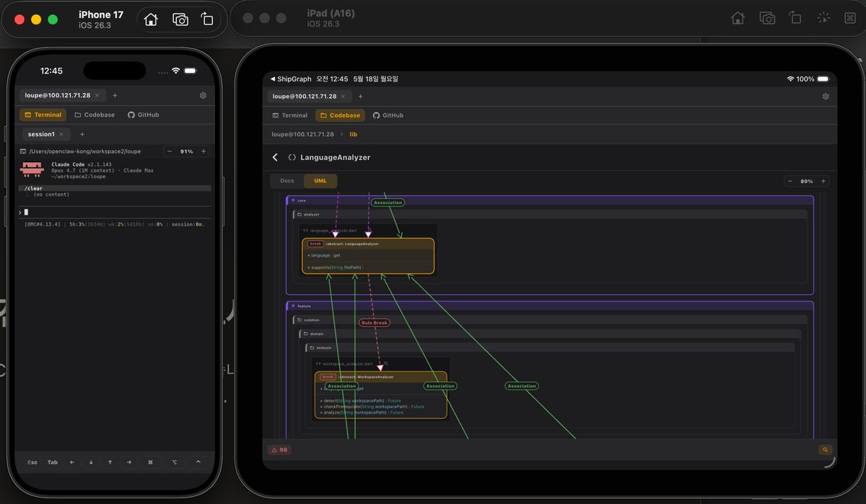The height and width of the screenshot is (504, 866).
Task: Decrease UML zoom below 80% on iPad
Action: [790, 181]
